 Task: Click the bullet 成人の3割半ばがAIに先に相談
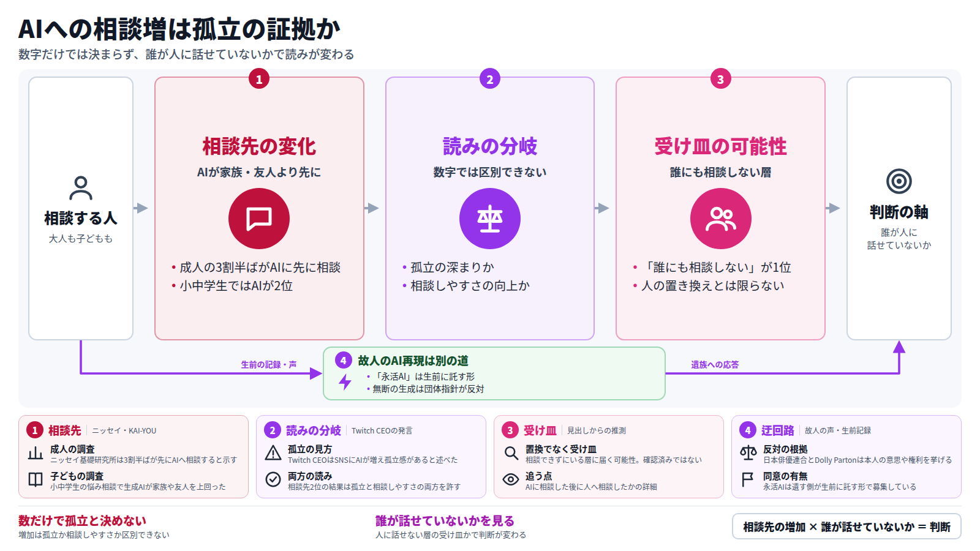260,268
